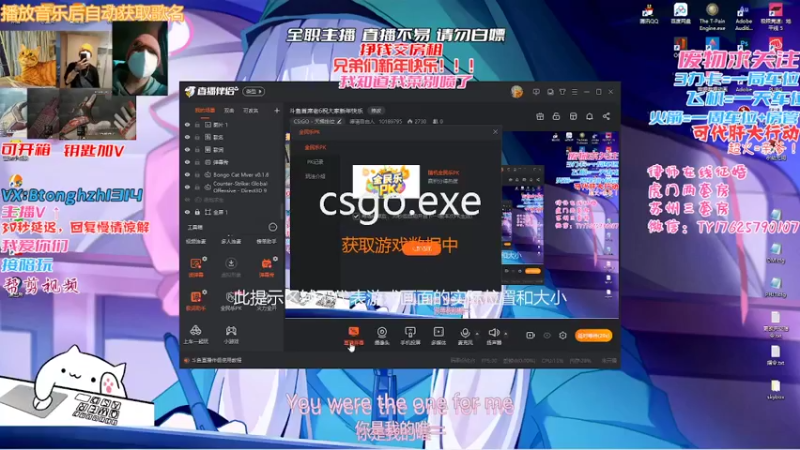Click the speaker volume icon
Screen dimensions: 800x450
493,333
